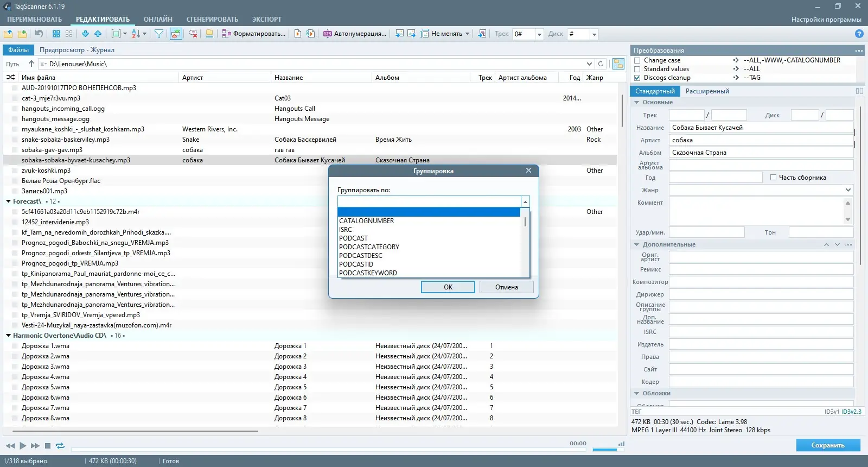Open the Диск format dropdown arrow
This screenshot has width=868, height=467.
pos(594,34)
